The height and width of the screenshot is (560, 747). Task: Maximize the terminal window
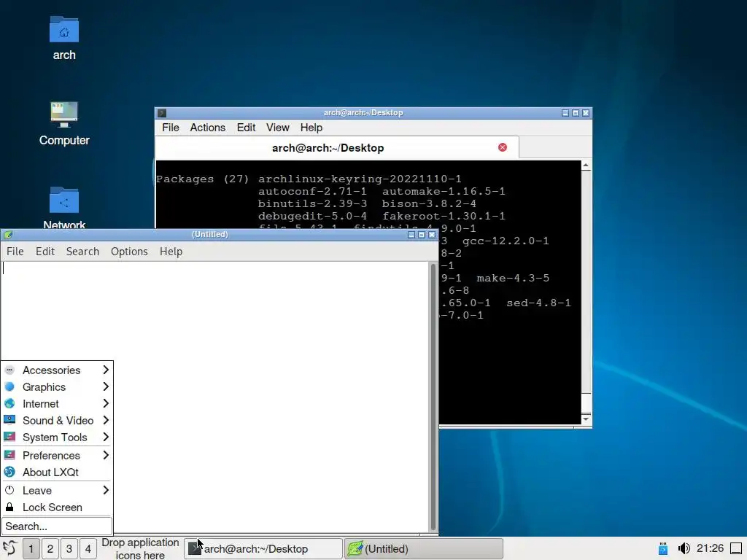click(576, 113)
